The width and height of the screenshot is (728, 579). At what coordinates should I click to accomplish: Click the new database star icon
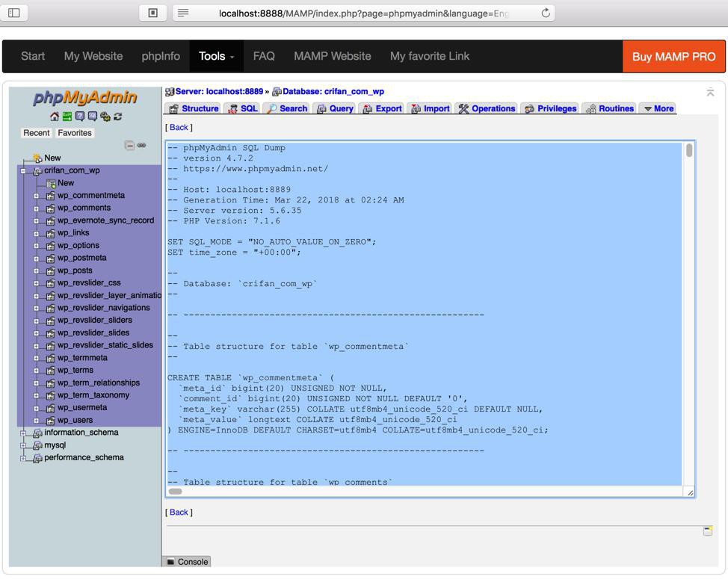coord(37,158)
